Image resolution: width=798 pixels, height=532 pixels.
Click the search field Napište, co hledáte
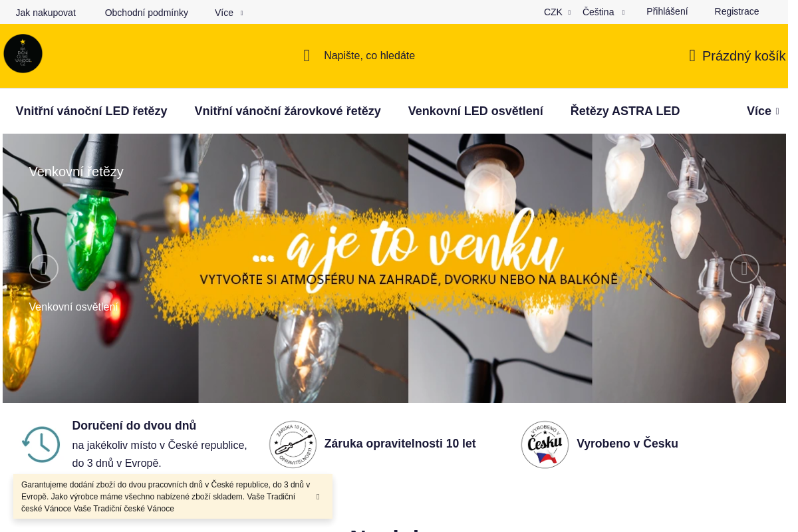369,56
